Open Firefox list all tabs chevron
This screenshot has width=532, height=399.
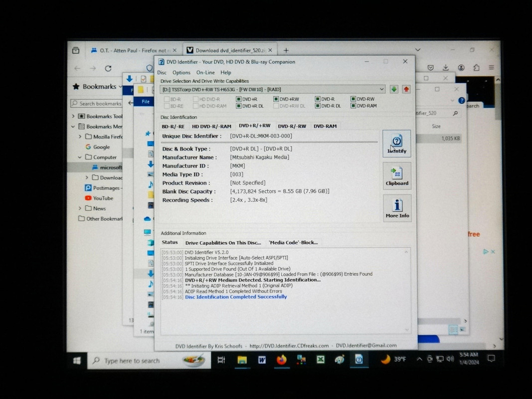tap(418, 50)
